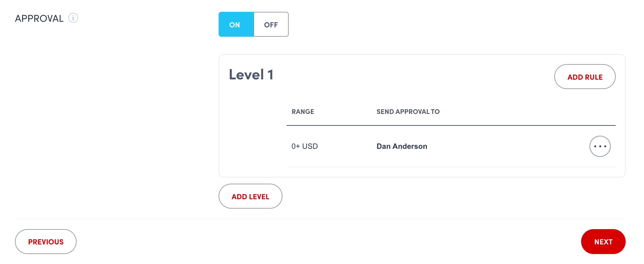Image resolution: width=644 pixels, height=264 pixels.
Task: Click the ellipsis icon next to the approval rule
Action: click(600, 146)
